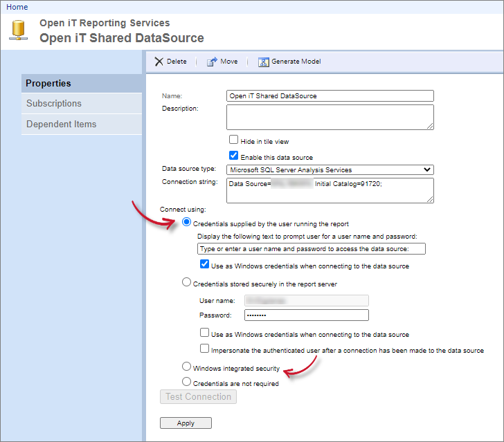Click into the Name input field
This screenshot has width=504, height=442.
(x=330, y=95)
